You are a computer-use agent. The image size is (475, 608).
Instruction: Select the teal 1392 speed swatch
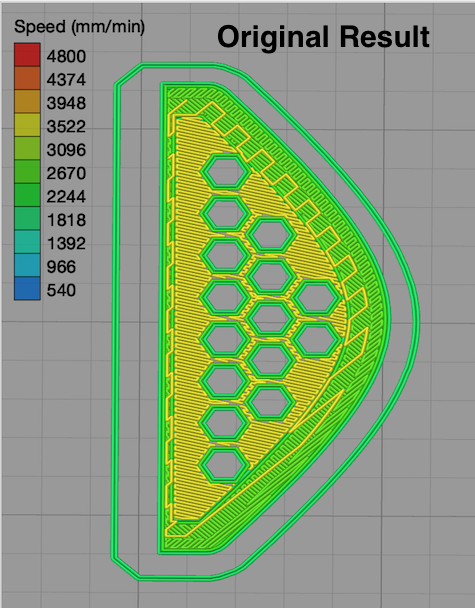pos(27,242)
